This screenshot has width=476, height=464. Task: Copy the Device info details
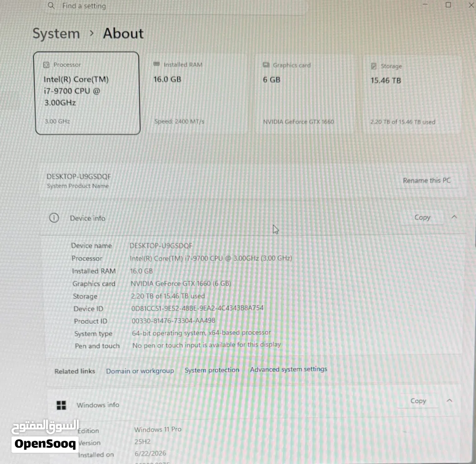pyautogui.click(x=422, y=218)
